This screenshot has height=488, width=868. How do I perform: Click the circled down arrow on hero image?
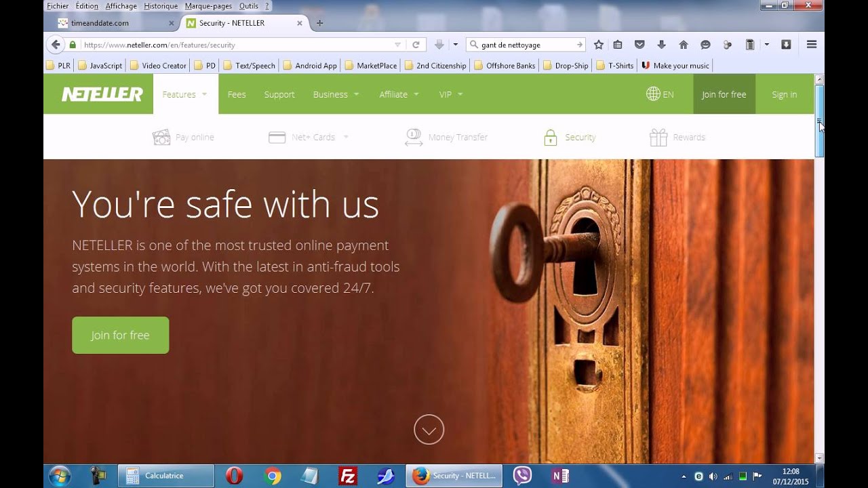(429, 430)
